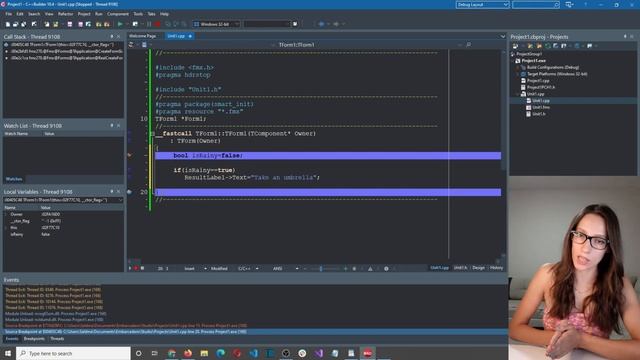Screen dimensions: 640x360
Task: Collapse the constructor code fold marker
Action: pyautogui.click(x=152, y=133)
